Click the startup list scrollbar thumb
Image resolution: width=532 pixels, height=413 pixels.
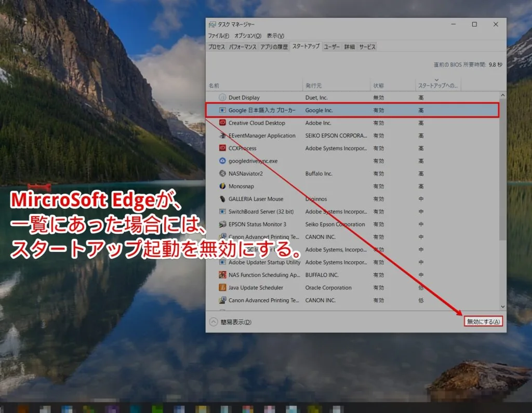pyautogui.click(x=502, y=170)
